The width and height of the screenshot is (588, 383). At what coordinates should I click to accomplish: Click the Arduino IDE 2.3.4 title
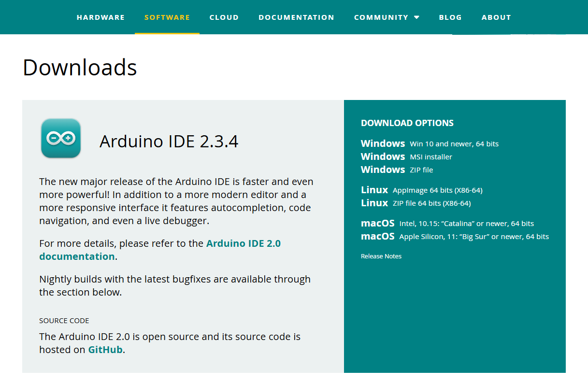169,142
